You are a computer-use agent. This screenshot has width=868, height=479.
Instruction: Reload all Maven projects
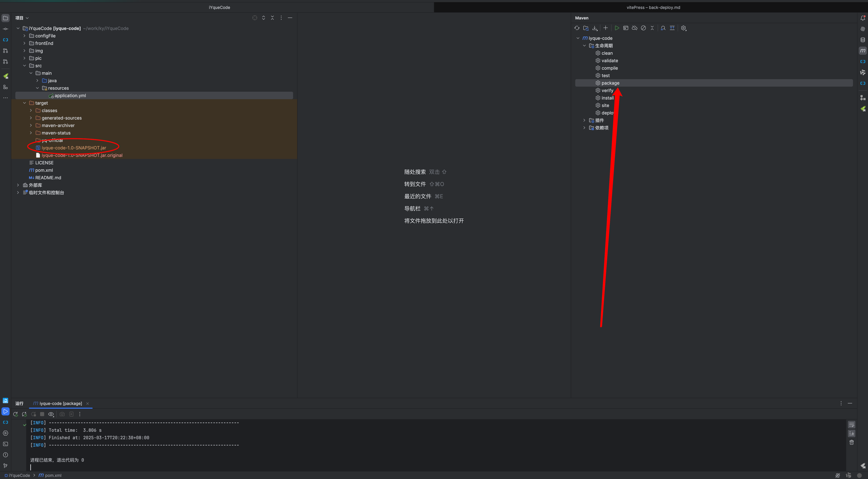[x=577, y=28]
